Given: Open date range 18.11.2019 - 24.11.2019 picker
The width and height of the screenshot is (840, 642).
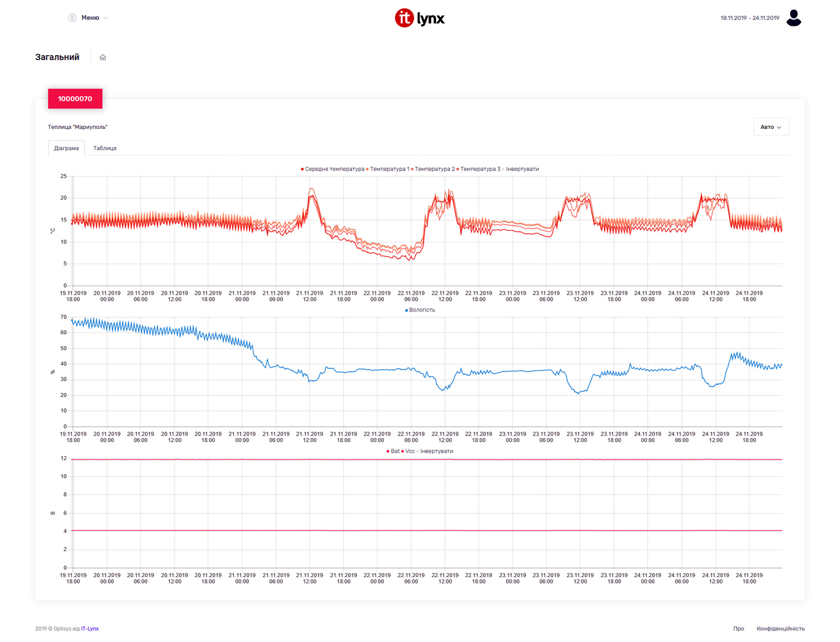Looking at the screenshot, I should click(749, 18).
